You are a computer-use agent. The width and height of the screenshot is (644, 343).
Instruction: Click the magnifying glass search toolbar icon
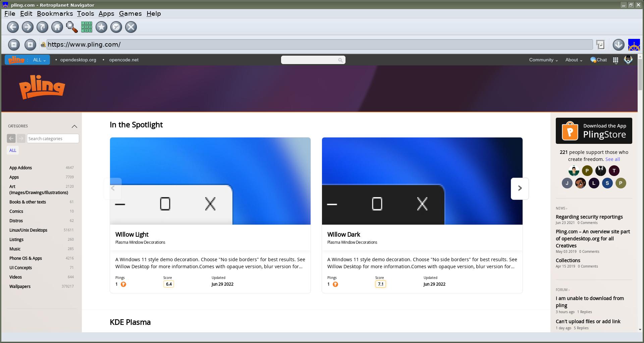[72, 27]
